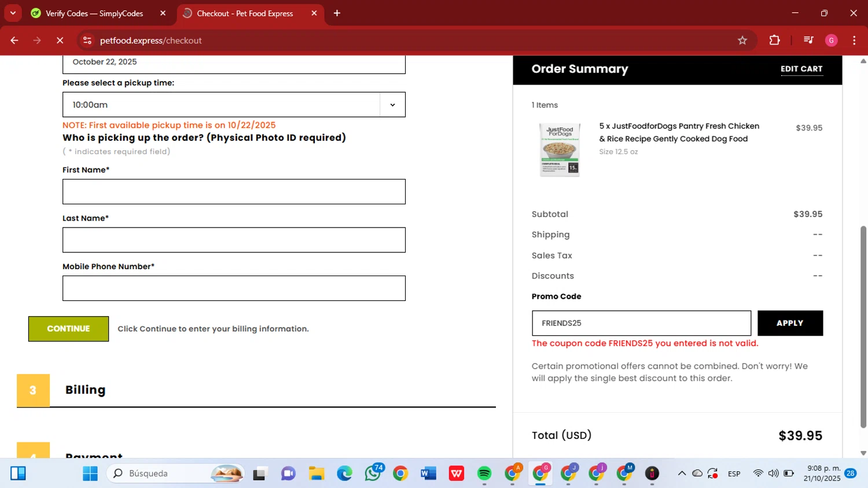Viewport: 868px width, 488px height.
Task: Click the ESP language indicator
Action: [x=734, y=474]
